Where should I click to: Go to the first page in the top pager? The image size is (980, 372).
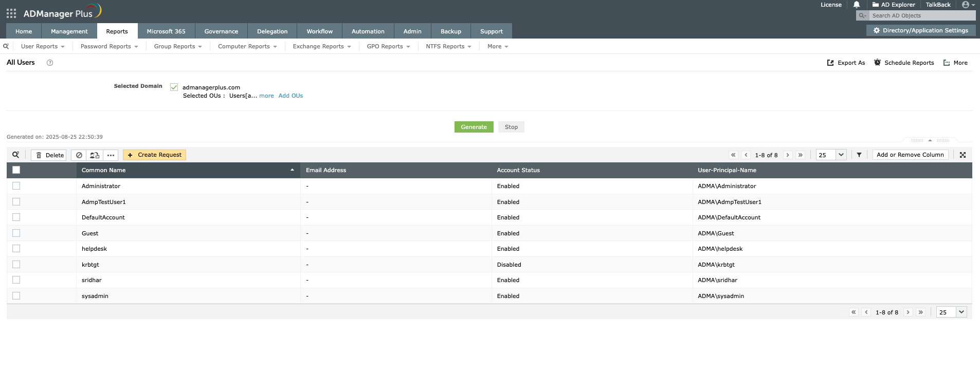733,155
